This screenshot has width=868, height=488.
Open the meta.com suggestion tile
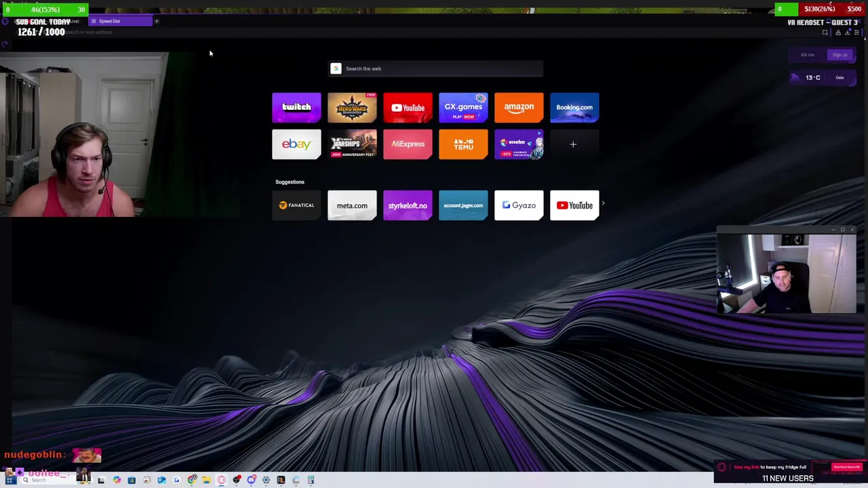tap(352, 205)
